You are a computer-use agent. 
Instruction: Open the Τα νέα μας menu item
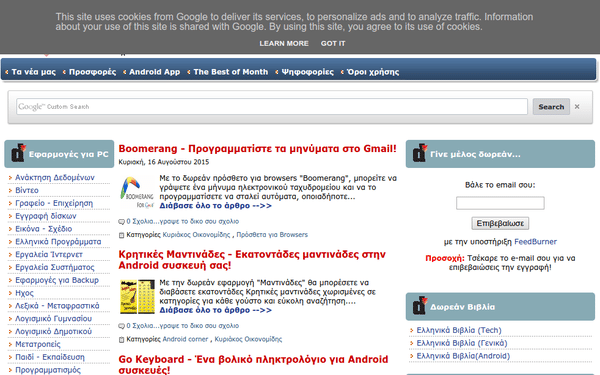pyautogui.click(x=33, y=72)
